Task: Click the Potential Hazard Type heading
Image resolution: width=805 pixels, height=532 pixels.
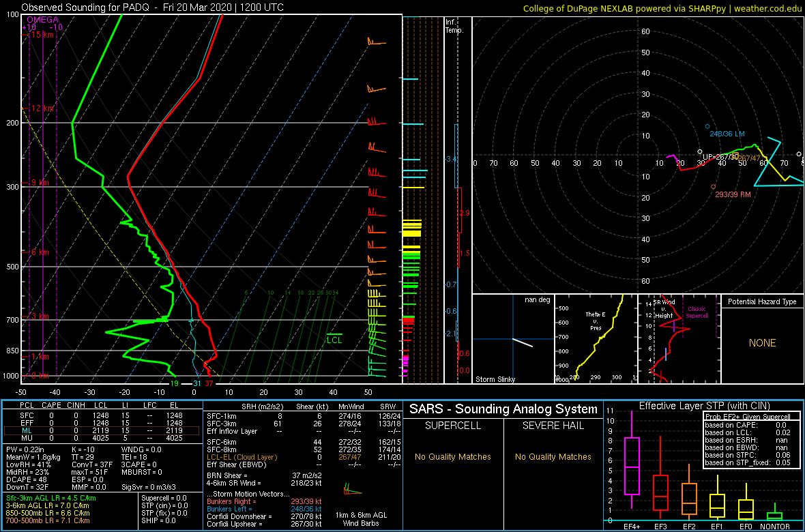Action: coord(762,302)
